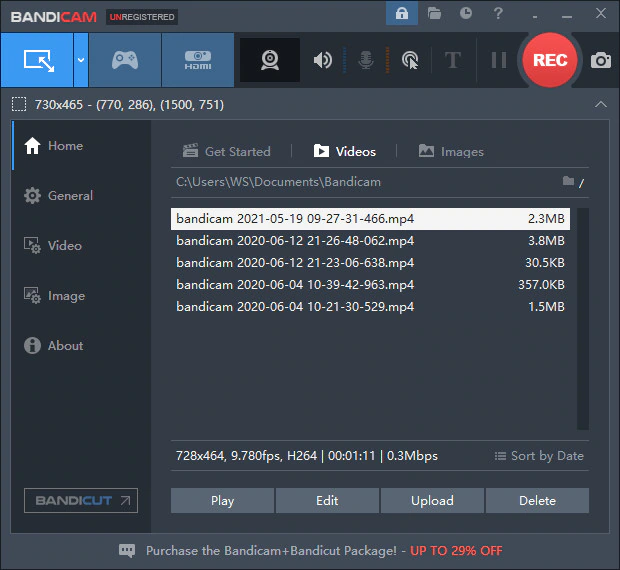
Task: Launch Bandicut via the BANDICUT button
Action: coord(81,500)
